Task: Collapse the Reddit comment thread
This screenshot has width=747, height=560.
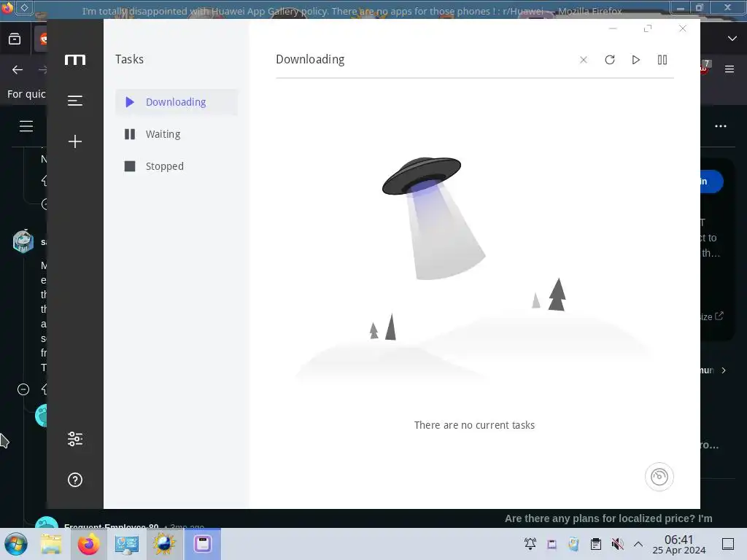Action: click(23, 389)
